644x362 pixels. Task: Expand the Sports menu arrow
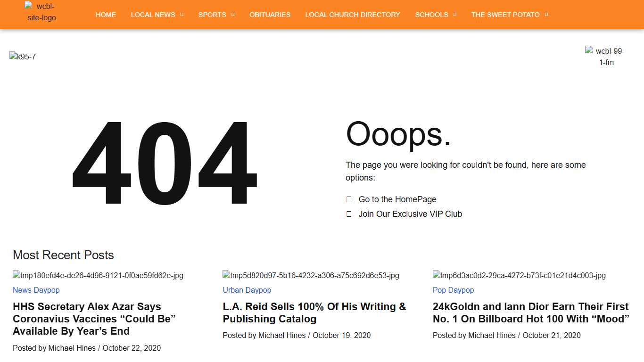(x=233, y=15)
